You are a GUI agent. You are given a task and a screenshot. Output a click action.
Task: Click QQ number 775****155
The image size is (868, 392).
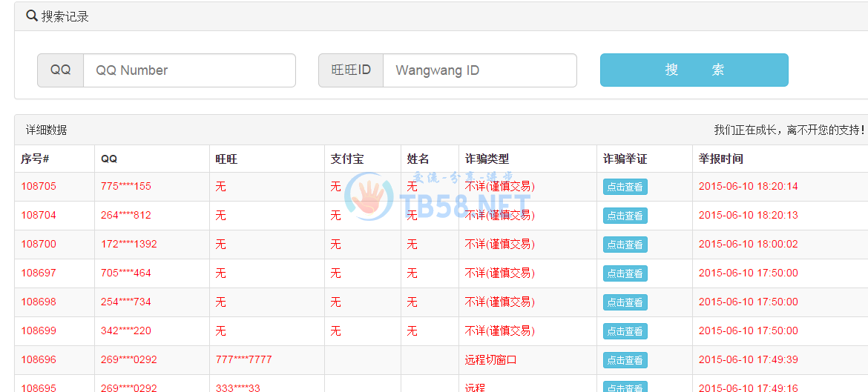point(125,186)
